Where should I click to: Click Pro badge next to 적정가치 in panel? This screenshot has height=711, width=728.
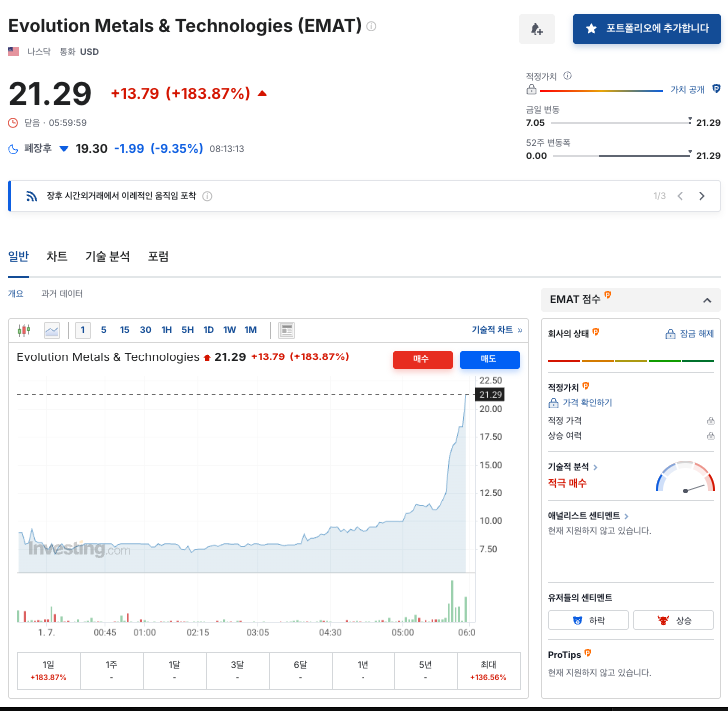tap(585, 385)
